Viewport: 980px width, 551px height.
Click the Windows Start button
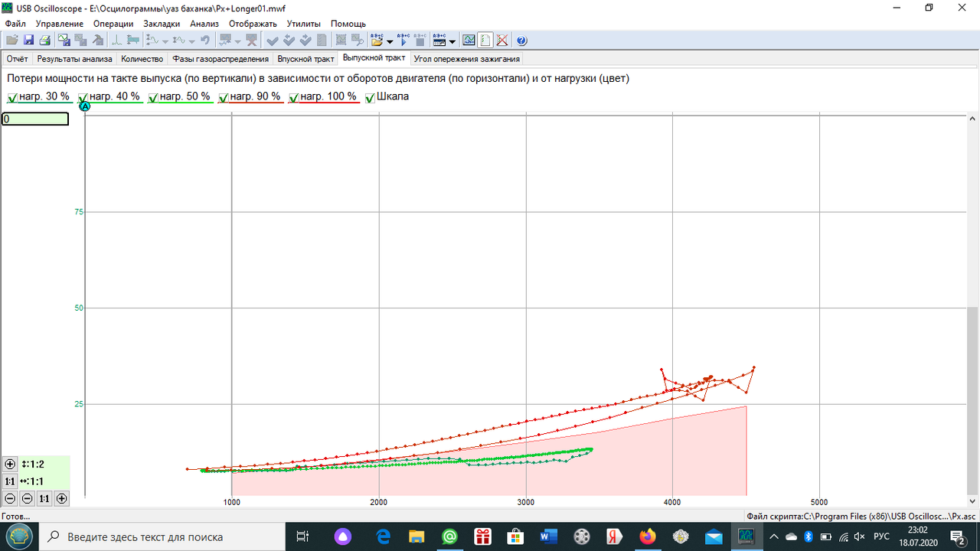tap(18, 536)
